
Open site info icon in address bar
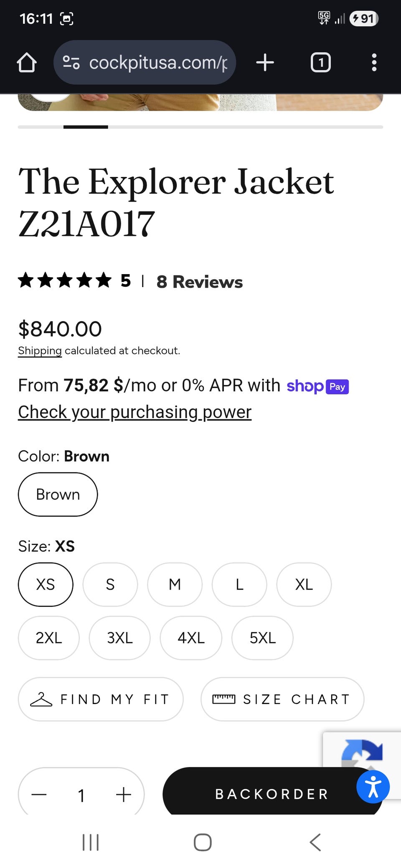71,63
